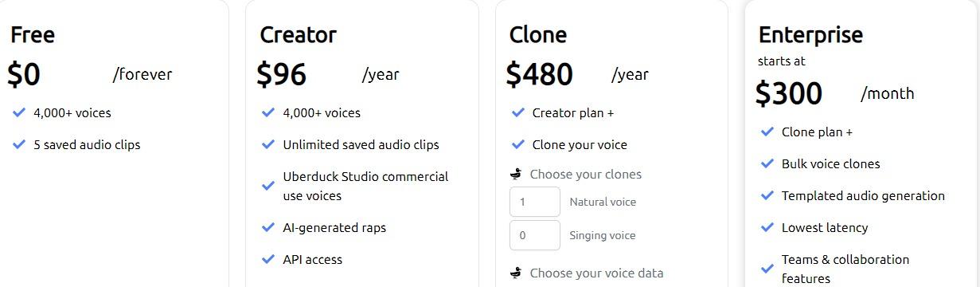
Task: Click the checkmark beside Clone your voice
Action: 518,144
